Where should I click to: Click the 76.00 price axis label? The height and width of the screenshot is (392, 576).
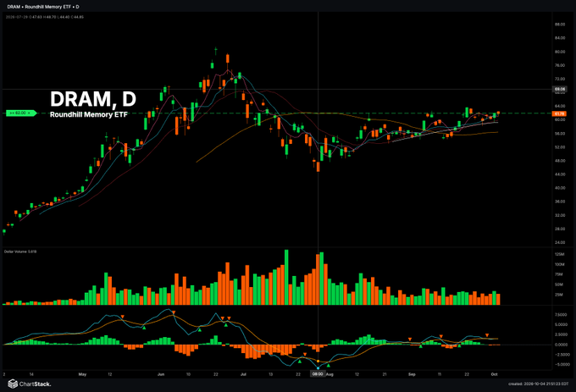(560, 65)
